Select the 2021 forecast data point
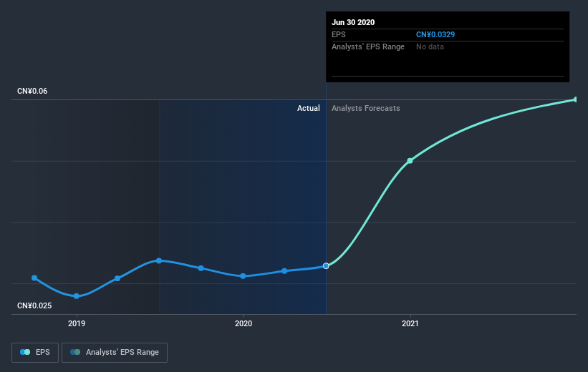 410,161
